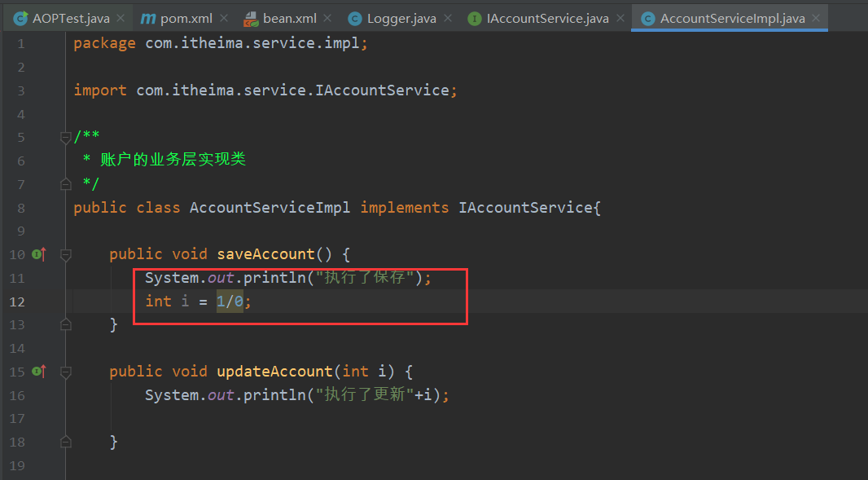This screenshot has width=868, height=480.
Task: Collapse the updateAccount method on line 15
Action: click(65, 372)
